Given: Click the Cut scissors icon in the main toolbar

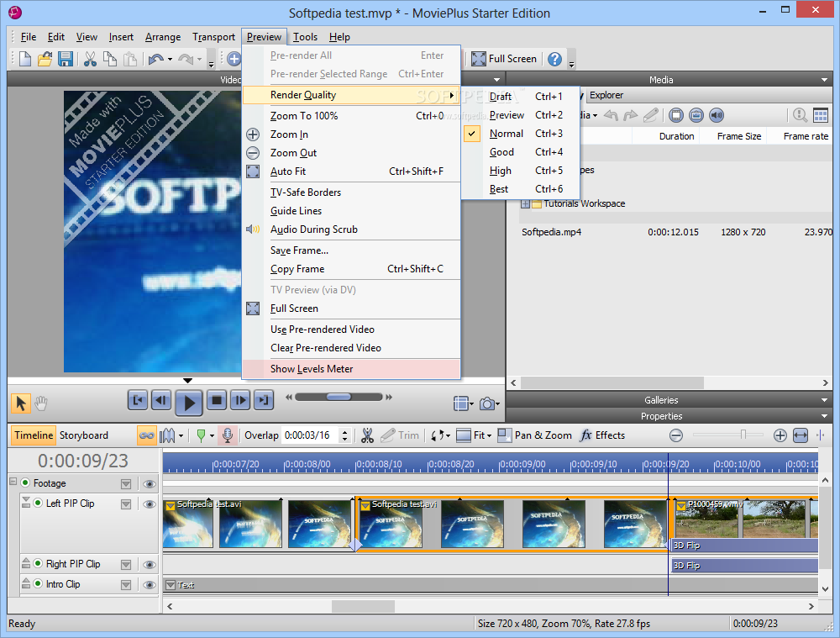Looking at the screenshot, I should (90, 59).
